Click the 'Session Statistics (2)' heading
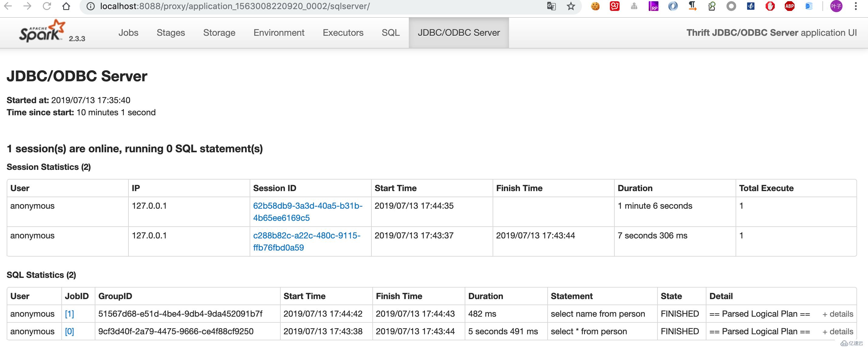Viewport: 868px width, 347px height. (49, 167)
